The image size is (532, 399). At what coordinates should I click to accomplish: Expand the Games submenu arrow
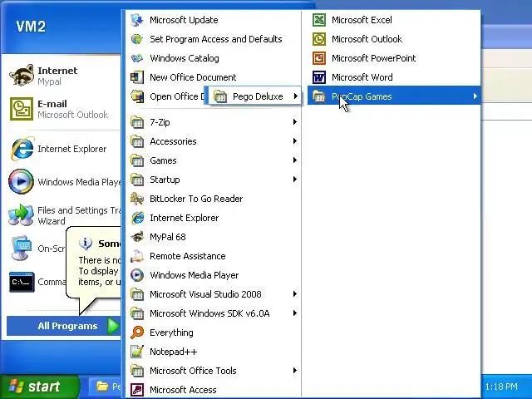click(295, 160)
